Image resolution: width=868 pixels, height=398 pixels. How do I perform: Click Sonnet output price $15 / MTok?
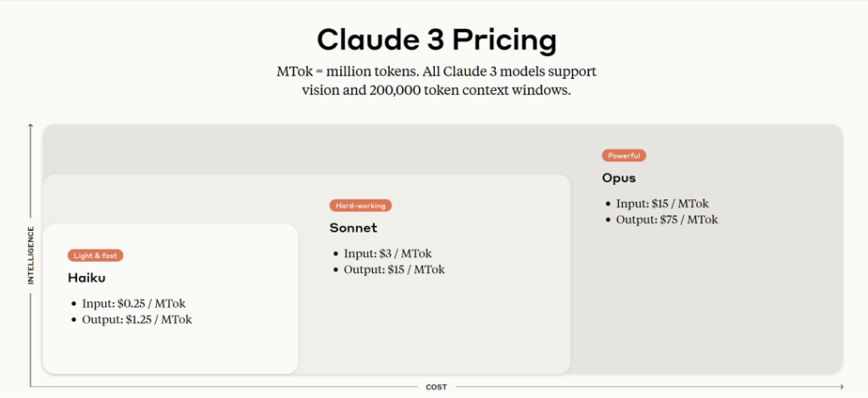(394, 270)
